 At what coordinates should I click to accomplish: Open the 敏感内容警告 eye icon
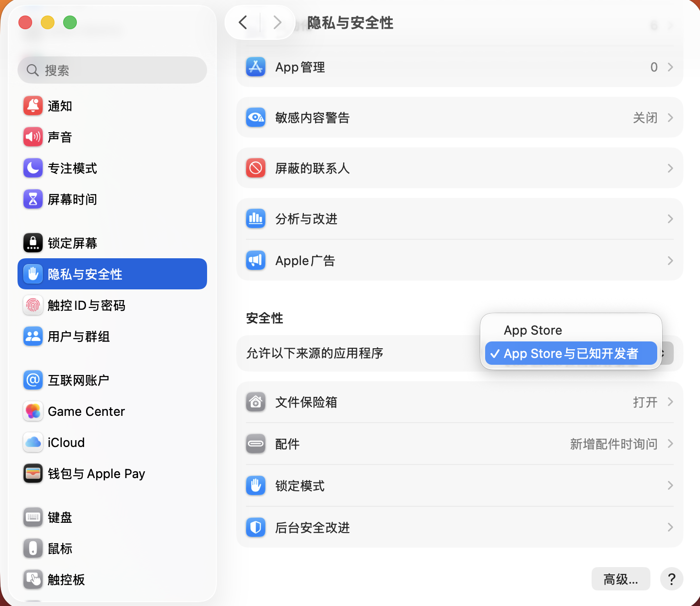pyautogui.click(x=256, y=118)
